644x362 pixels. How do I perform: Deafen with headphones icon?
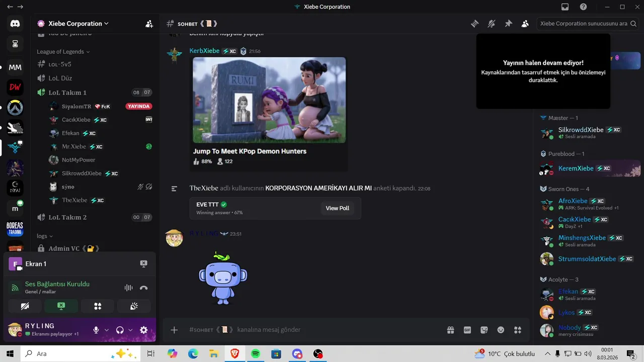pyautogui.click(x=120, y=330)
